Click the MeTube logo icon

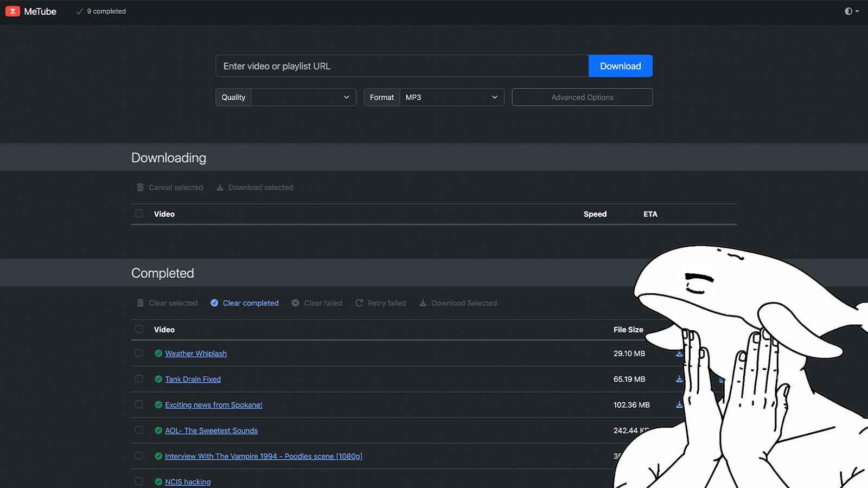pos(12,11)
